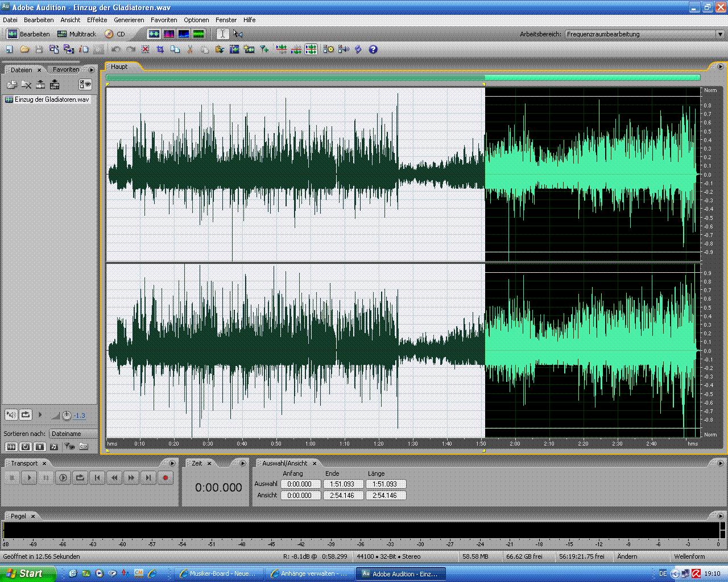Open Anhänge verwalten taskbar window

pyautogui.click(x=309, y=573)
